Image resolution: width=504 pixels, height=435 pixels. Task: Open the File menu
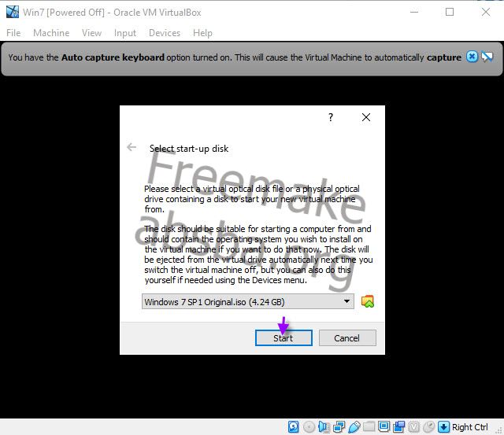point(13,33)
